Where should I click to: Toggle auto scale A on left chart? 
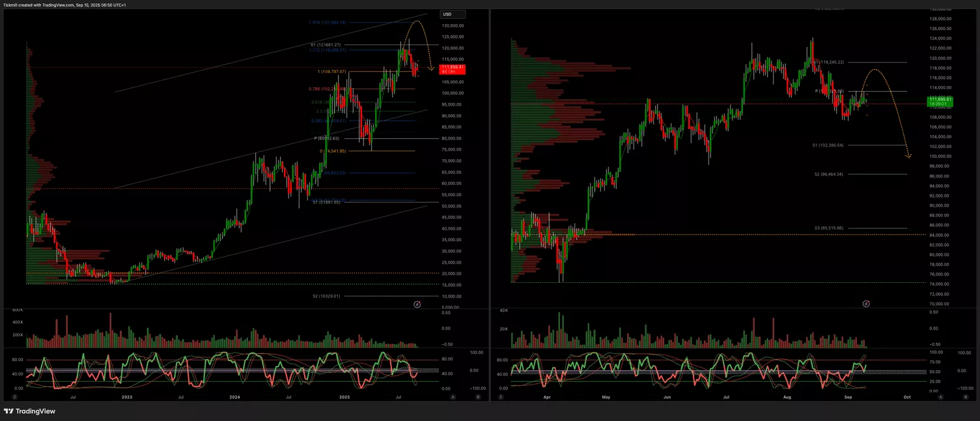453,396
